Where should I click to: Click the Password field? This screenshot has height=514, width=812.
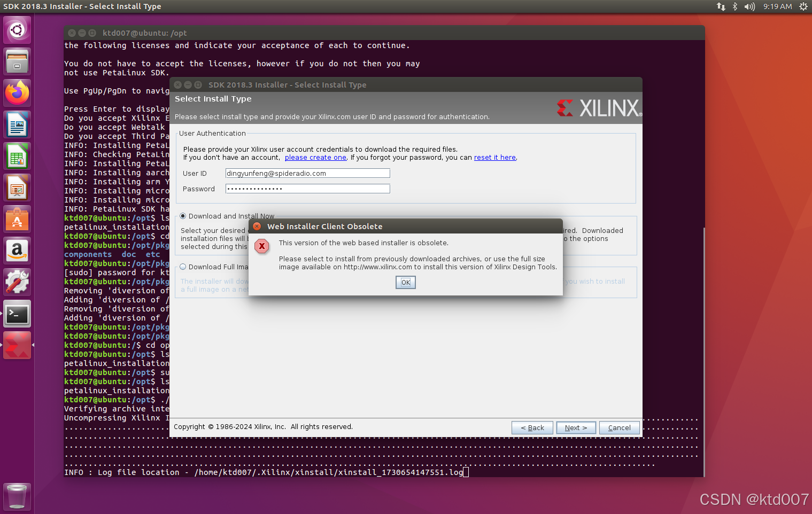tap(308, 189)
